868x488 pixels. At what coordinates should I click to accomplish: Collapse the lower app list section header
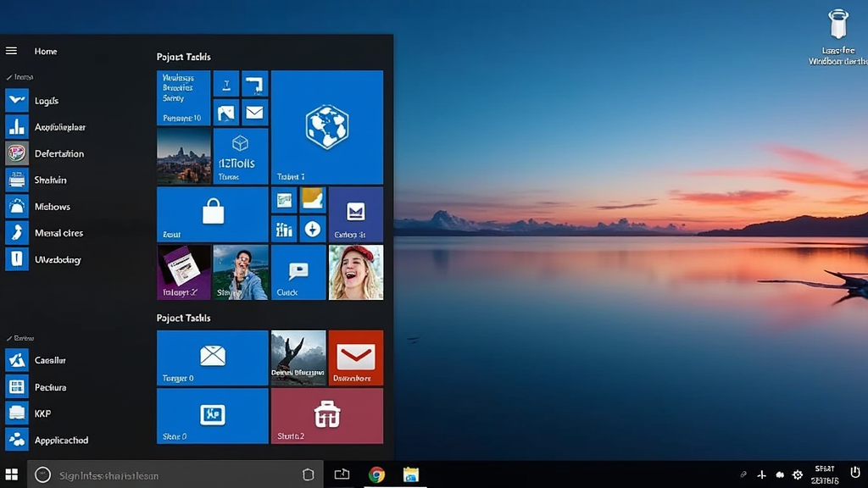[20, 338]
